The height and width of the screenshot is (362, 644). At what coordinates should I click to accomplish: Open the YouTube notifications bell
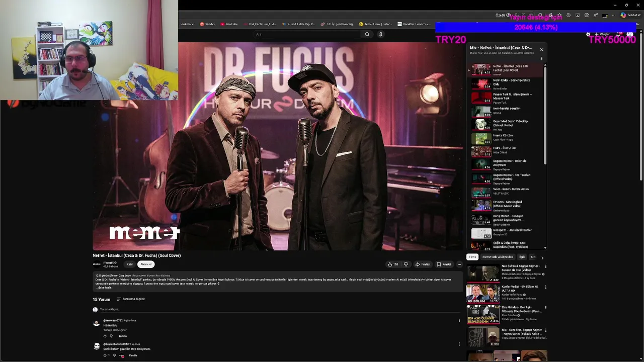coord(619,34)
